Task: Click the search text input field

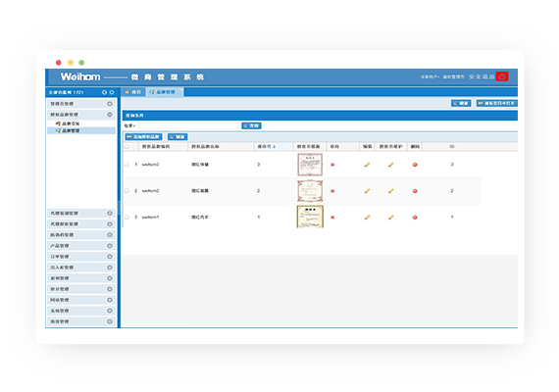Action: (188, 125)
